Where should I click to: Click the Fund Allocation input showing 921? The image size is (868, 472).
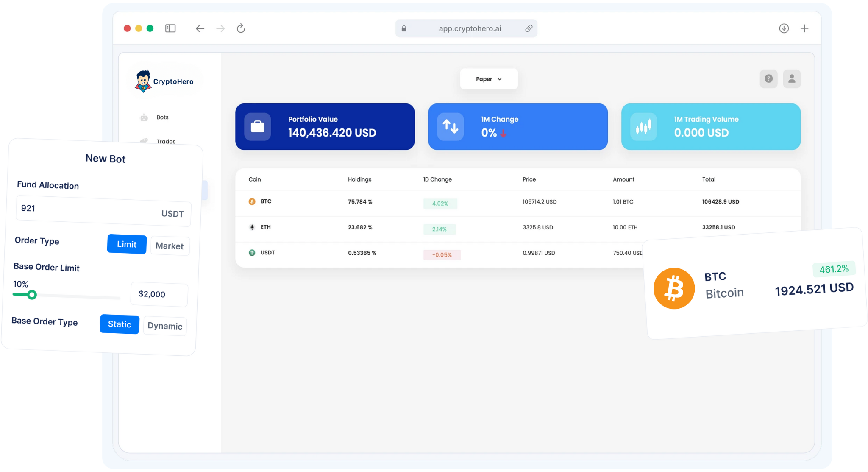(x=103, y=208)
